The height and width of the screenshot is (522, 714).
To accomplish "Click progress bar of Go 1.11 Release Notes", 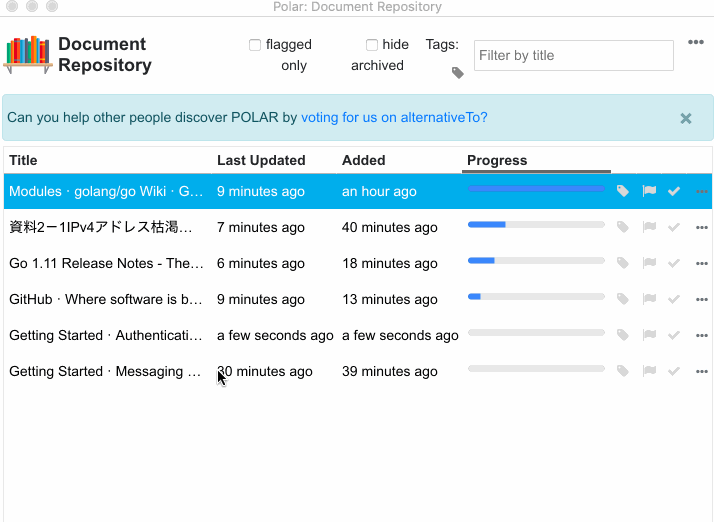I will coord(536,261).
